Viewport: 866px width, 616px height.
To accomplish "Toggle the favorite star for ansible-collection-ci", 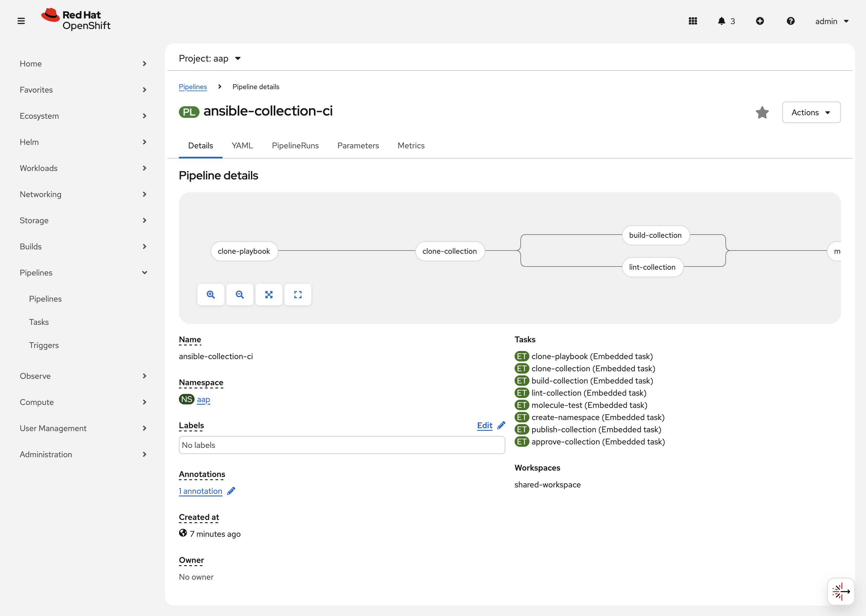I will [x=762, y=112].
